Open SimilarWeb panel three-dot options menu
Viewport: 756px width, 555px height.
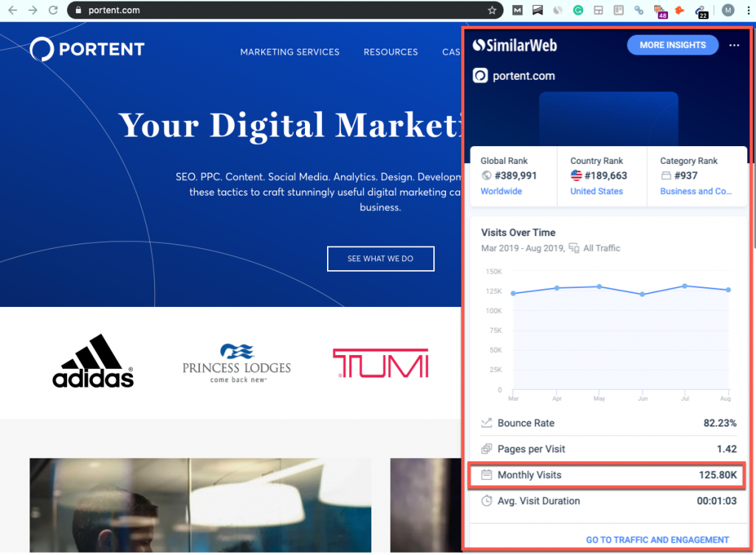click(x=735, y=45)
